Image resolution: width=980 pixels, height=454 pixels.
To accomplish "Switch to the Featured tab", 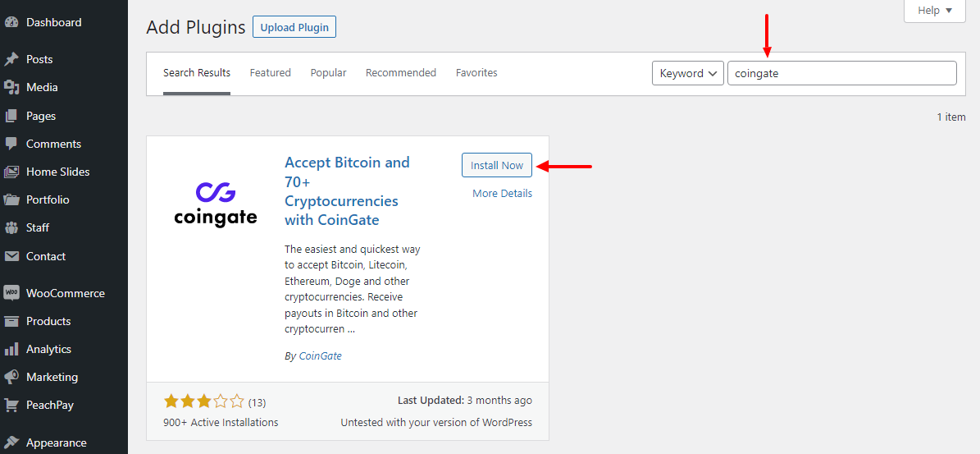I will (x=271, y=73).
